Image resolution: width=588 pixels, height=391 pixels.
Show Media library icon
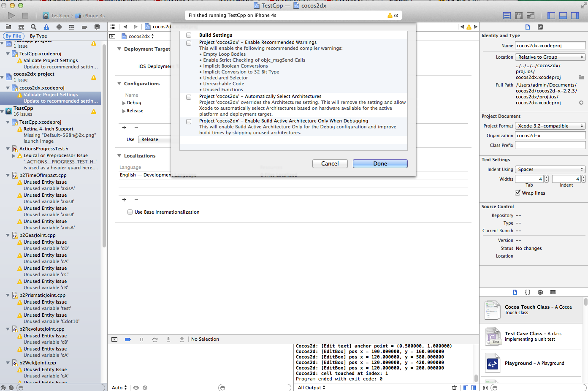click(553, 292)
